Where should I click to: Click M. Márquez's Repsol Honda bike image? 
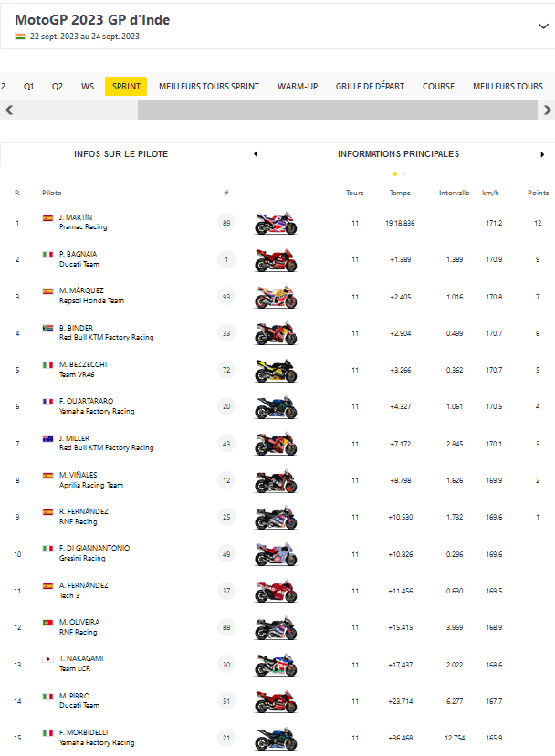coord(275,297)
